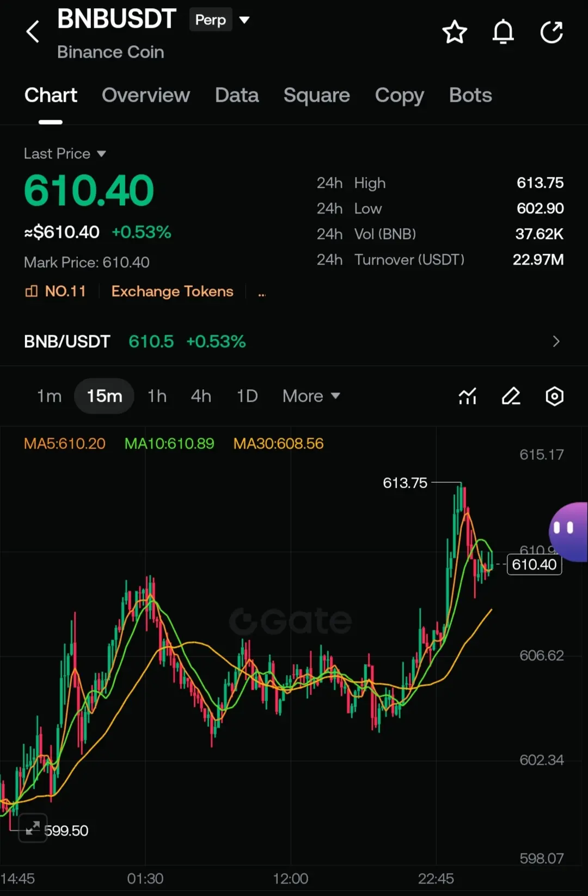Open the Bots tab
588x896 pixels.
[x=470, y=95]
